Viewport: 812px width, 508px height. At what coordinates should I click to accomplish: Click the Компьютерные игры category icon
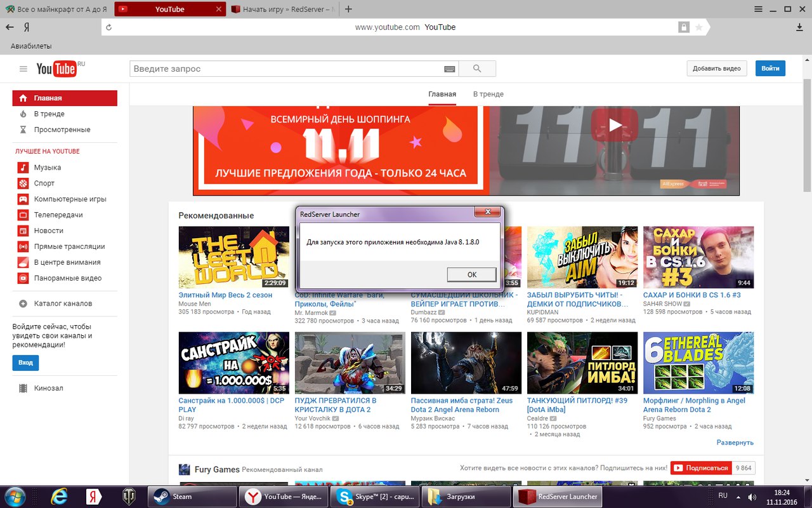click(23, 199)
